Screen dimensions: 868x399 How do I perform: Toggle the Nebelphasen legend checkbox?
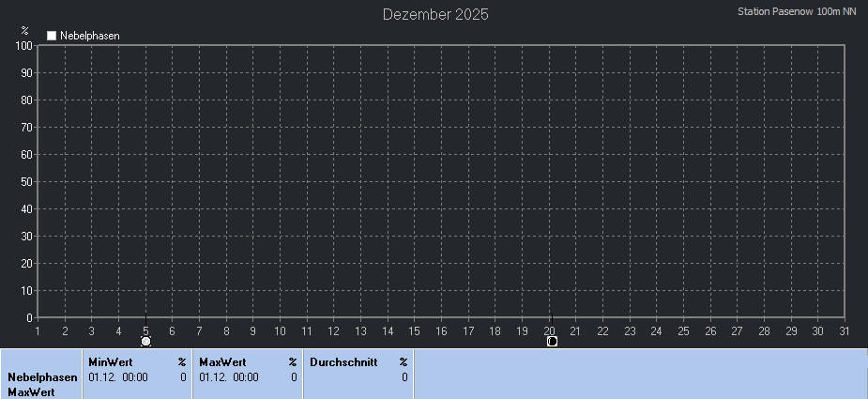point(53,36)
